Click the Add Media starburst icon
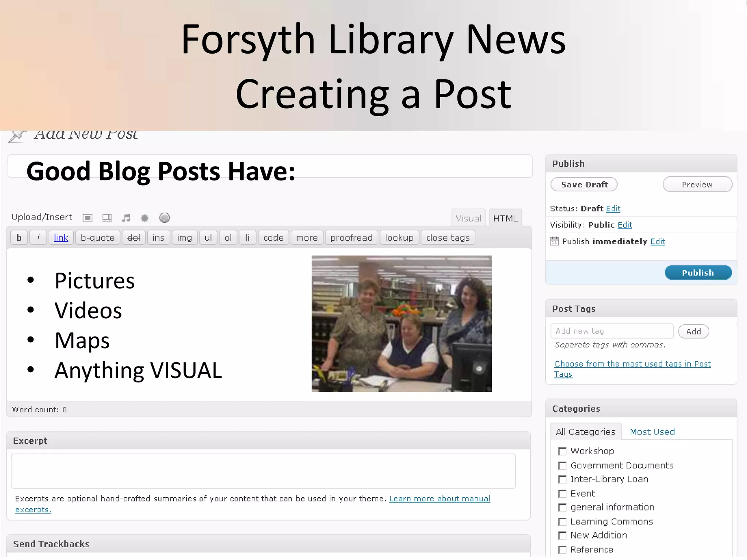Image resolution: width=747 pixels, height=560 pixels. tap(145, 218)
